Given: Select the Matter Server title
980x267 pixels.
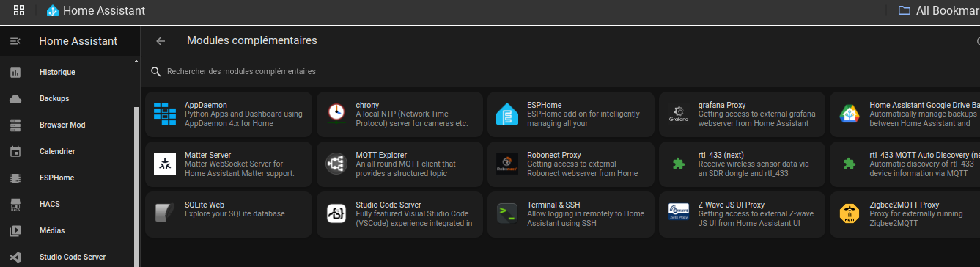Looking at the screenshot, I should point(208,155).
